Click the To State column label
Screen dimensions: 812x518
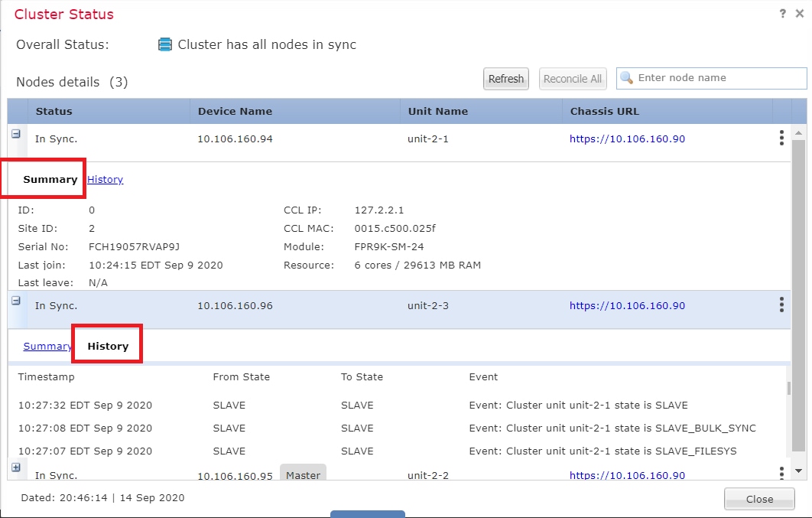pyautogui.click(x=362, y=376)
